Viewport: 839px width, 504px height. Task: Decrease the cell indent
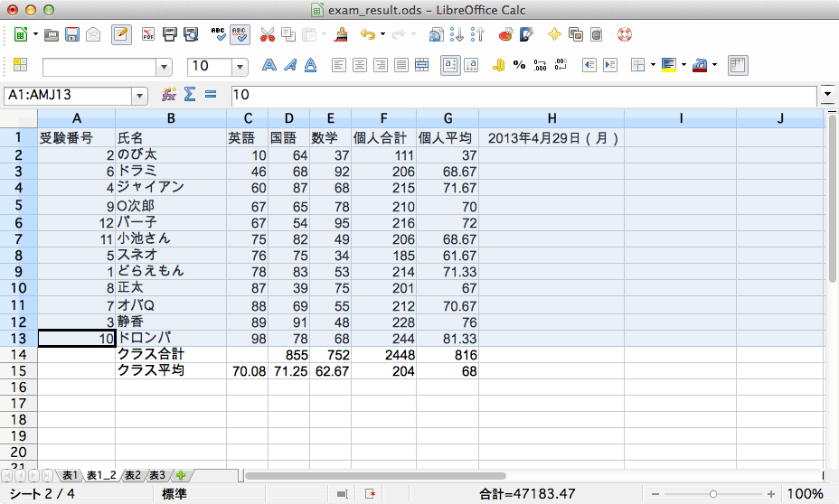[589, 65]
